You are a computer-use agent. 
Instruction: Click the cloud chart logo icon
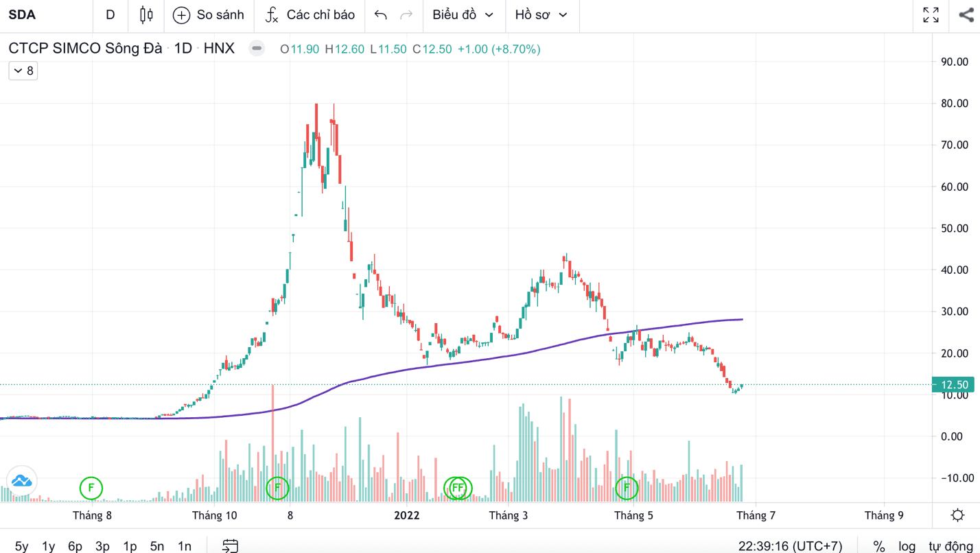coord(21,481)
